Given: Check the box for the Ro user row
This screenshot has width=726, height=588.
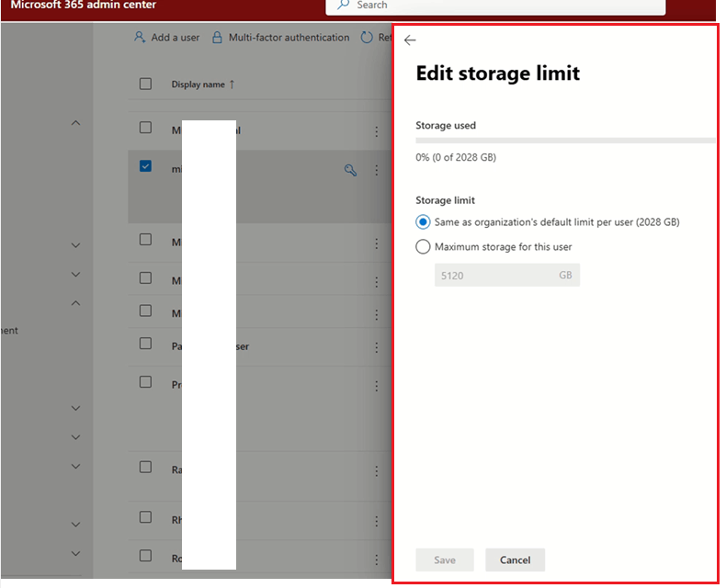Looking at the screenshot, I should pyautogui.click(x=145, y=555).
